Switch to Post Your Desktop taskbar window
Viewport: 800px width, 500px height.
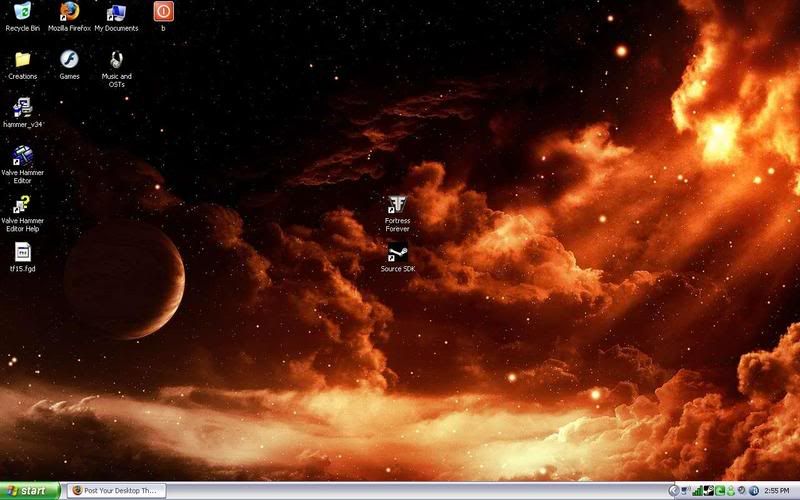coord(115,491)
